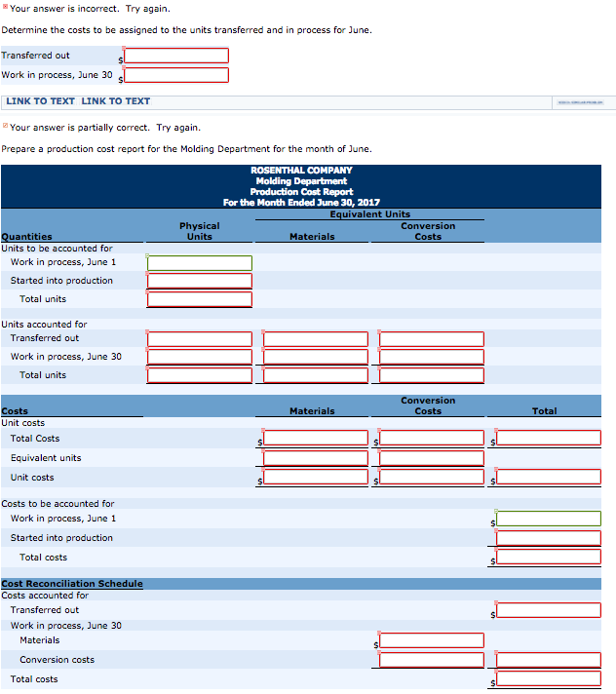This screenshot has height=694, width=616.
Task: Click Equivalent units materials field in Costs section
Action: pos(316,458)
